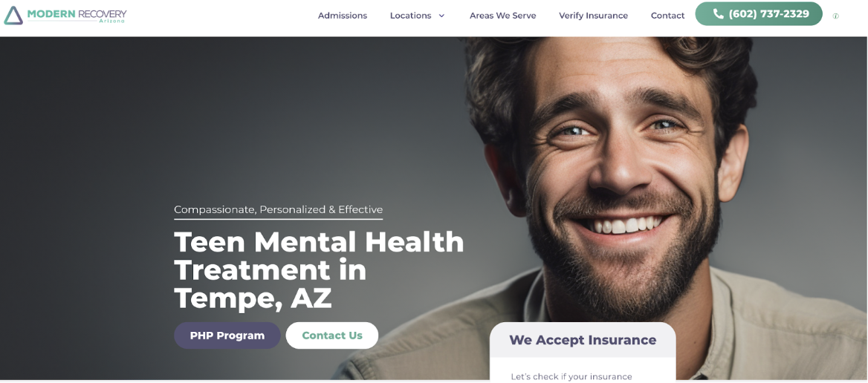Click 'Tempe, AZ' in the hero heading
Viewport: 868px width, 383px height.
253,298
